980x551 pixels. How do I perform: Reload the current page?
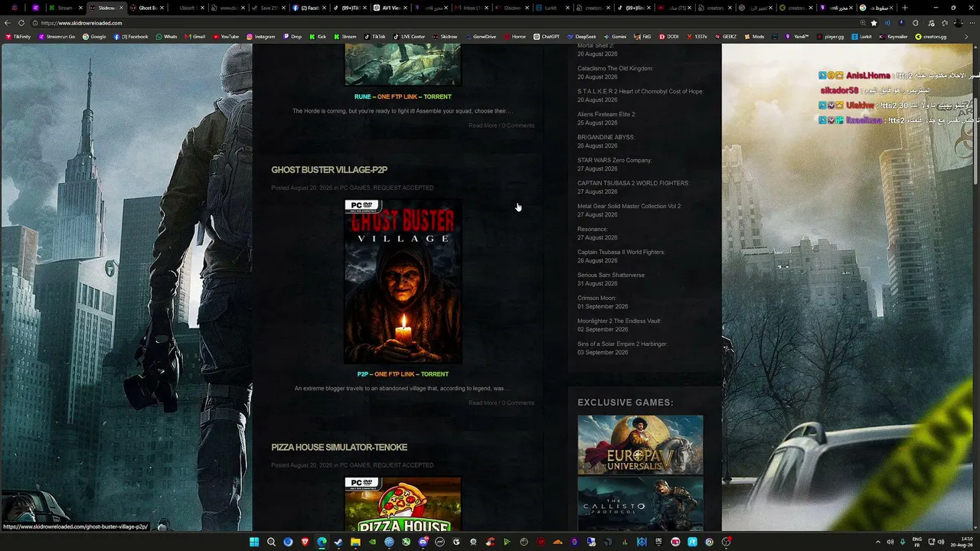point(21,23)
